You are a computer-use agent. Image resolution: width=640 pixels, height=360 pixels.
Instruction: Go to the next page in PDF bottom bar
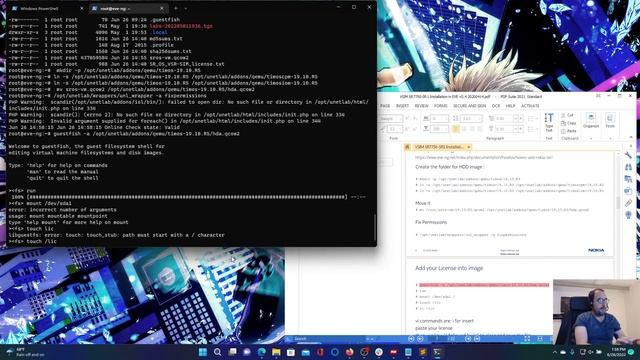tap(468, 339)
